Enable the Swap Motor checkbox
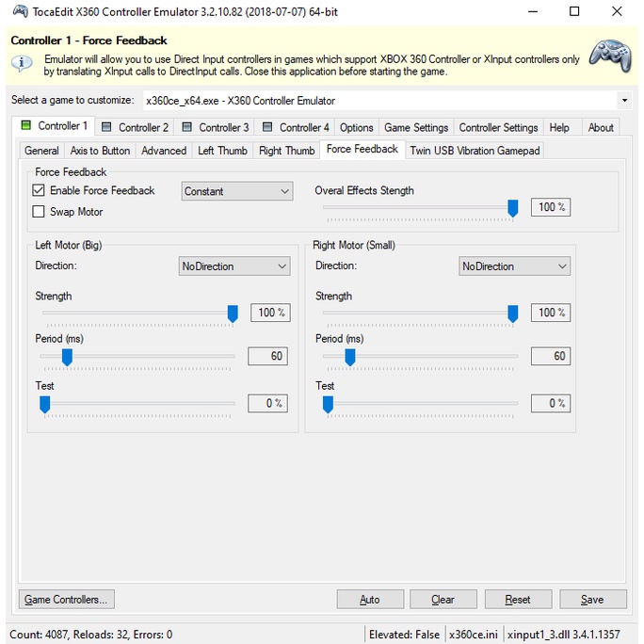The image size is (644, 644). click(x=39, y=212)
